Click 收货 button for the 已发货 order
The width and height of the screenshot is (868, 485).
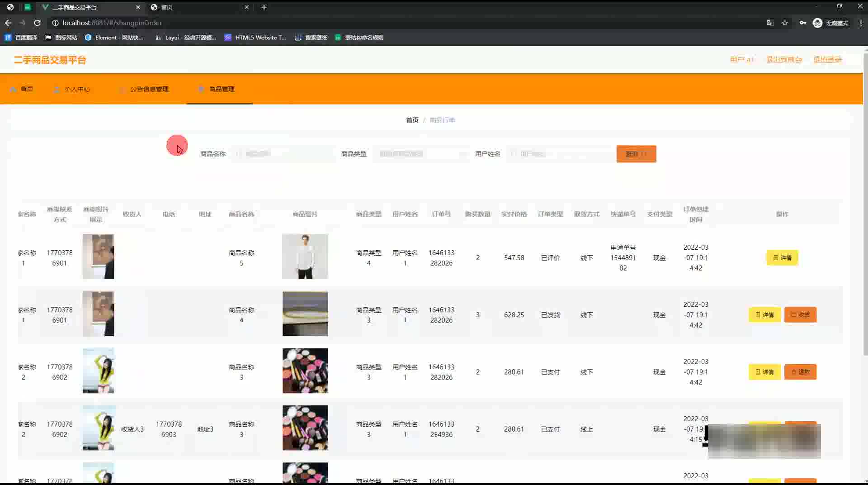800,315
